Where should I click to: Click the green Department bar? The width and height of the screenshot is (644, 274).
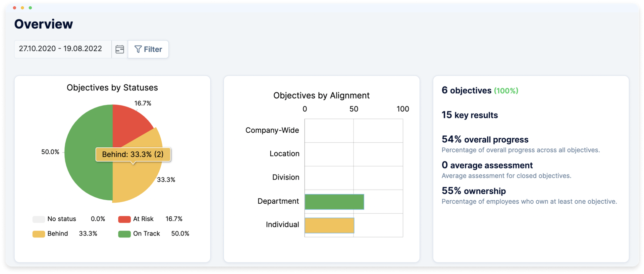coord(334,202)
